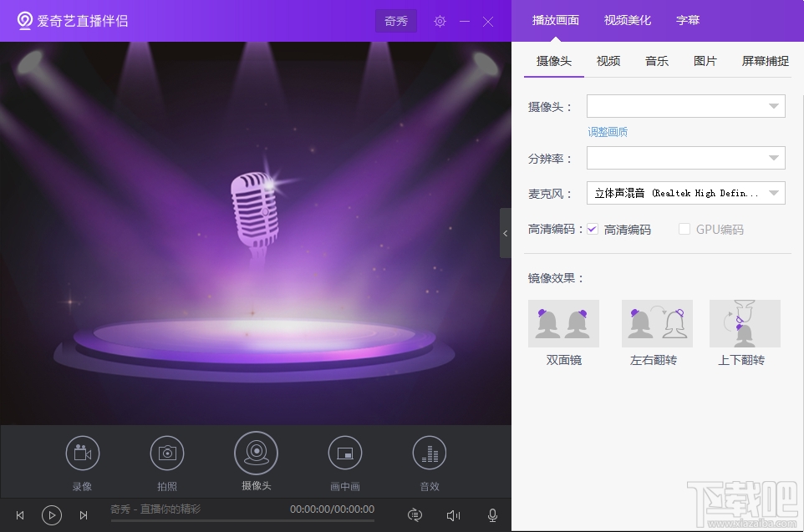Toggle the 左右翻转 mirror effect
Viewport: 804px width, 532px height.
coord(657,323)
